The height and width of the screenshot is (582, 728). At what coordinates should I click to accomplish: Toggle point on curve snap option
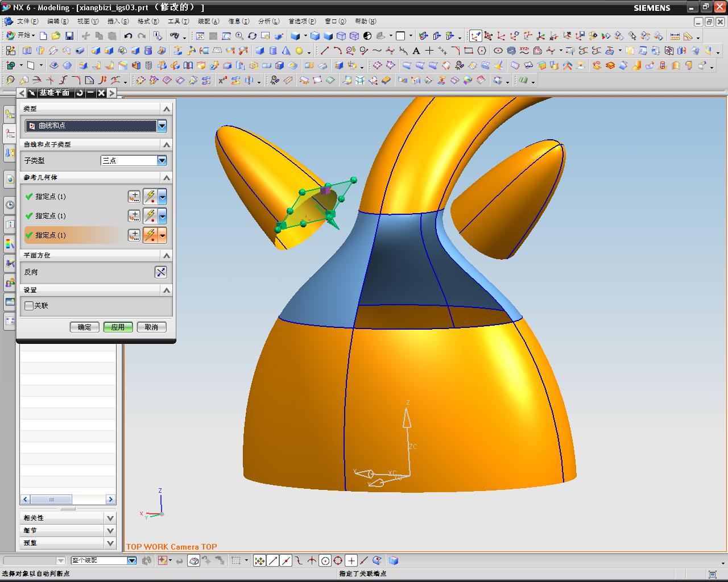point(364,561)
